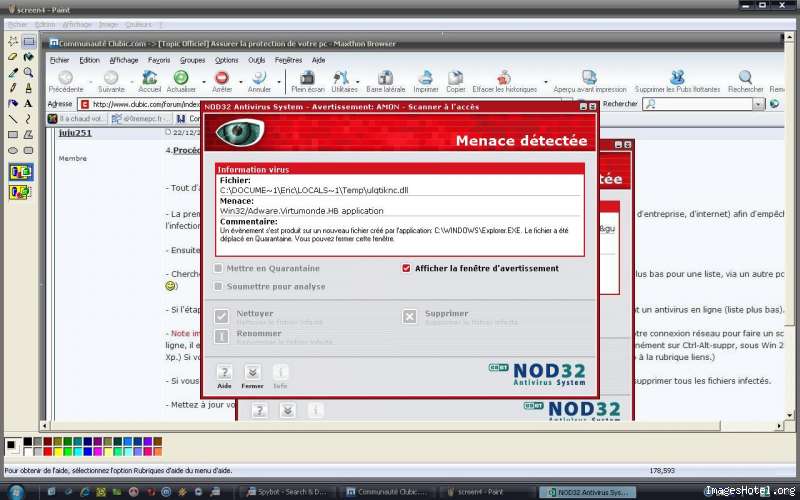Click the juju251 username link
Viewport: 800px width, 500px height.
[75, 133]
